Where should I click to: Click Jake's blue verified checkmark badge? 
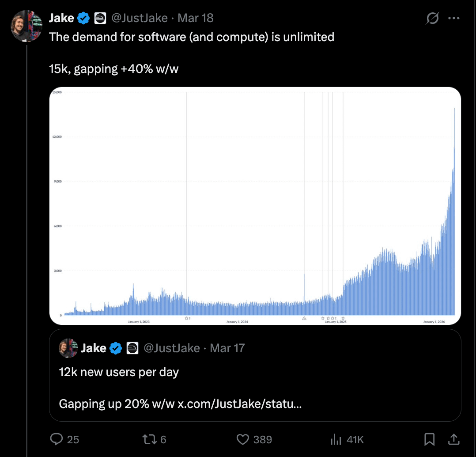point(83,18)
